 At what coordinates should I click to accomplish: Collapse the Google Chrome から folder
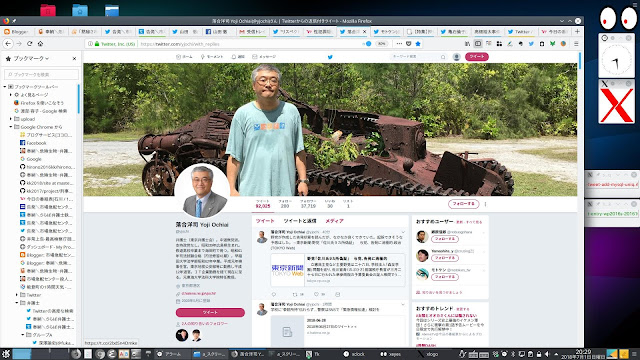(11, 127)
